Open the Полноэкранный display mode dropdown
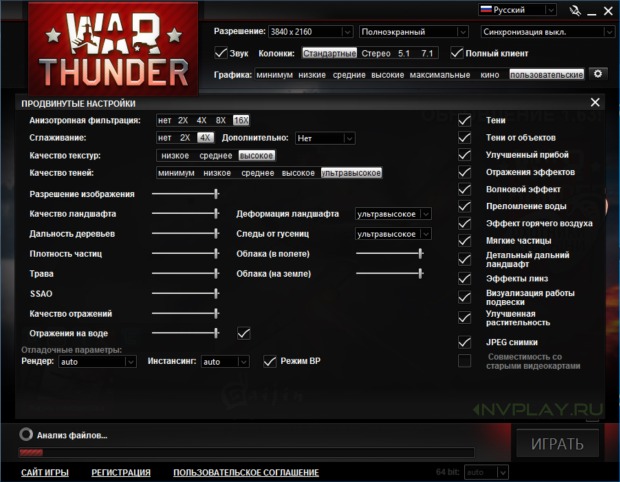This screenshot has width=620, height=482. point(414,32)
